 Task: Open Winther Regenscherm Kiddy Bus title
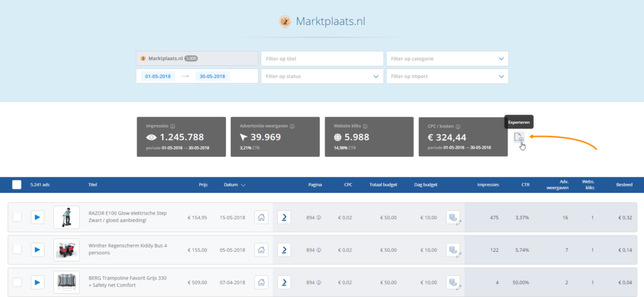(128, 249)
